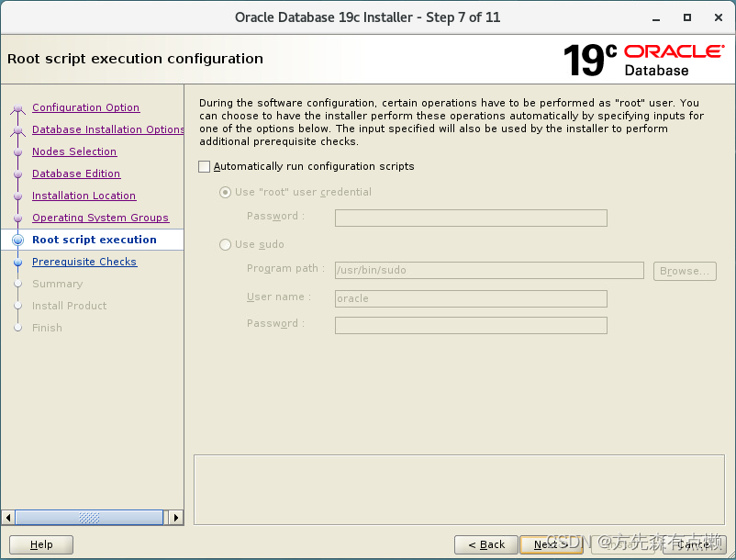The width and height of the screenshot is (736, 560).
Task: Click the grayed-out Install button
Action: coord(622,544)
